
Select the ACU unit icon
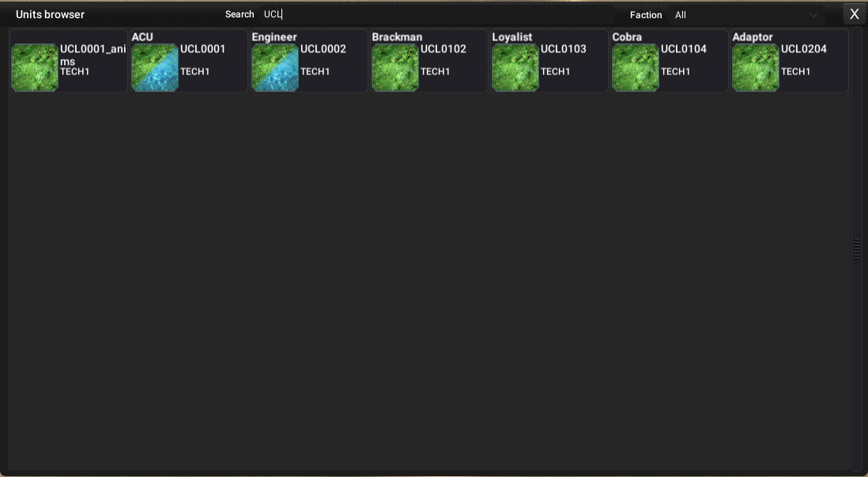155,67
